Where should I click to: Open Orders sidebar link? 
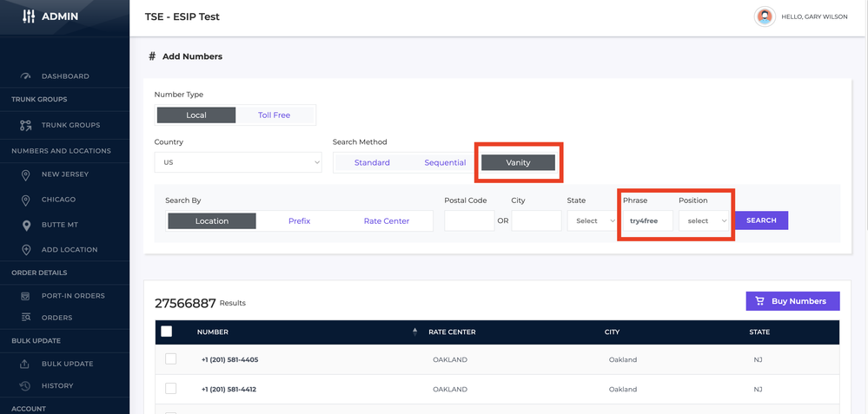click(x=56, y=318)
